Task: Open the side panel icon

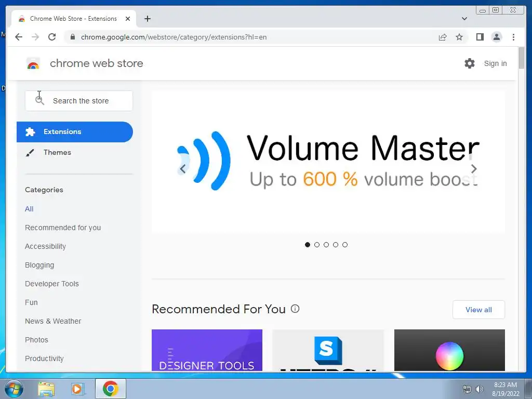Action: pyautogui.click(x=480, y=37)
